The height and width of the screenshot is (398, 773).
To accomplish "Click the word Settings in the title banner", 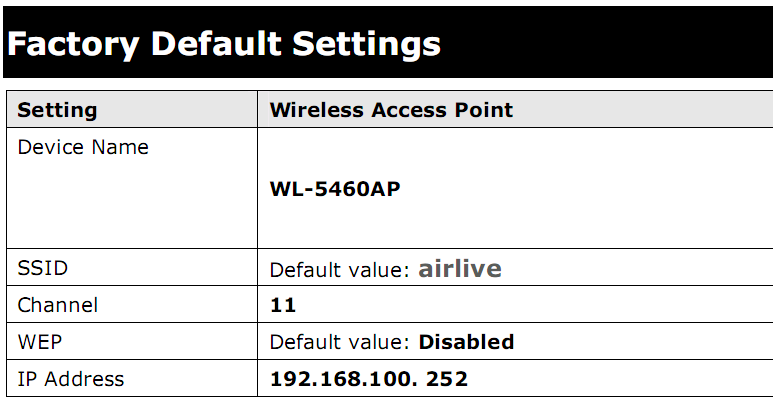I will click(x=366, y=44).
